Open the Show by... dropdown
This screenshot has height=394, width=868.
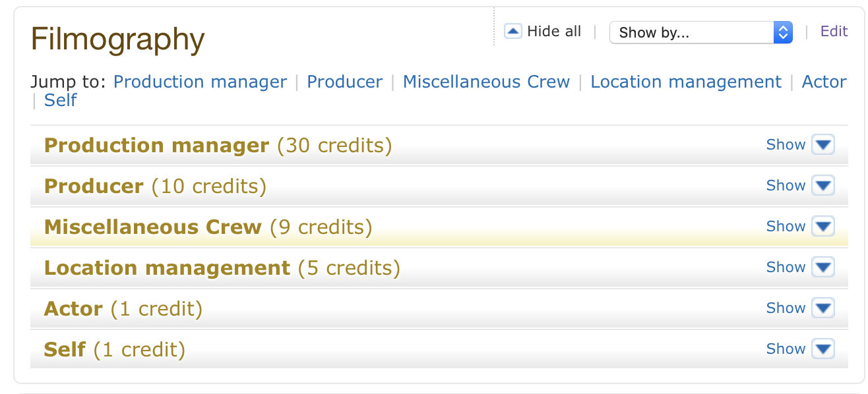701,32
